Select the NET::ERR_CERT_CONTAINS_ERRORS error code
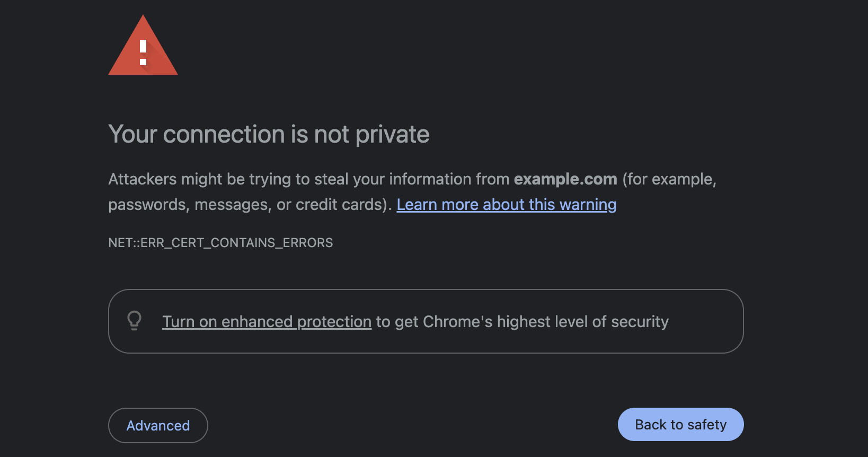 point(220,243)
